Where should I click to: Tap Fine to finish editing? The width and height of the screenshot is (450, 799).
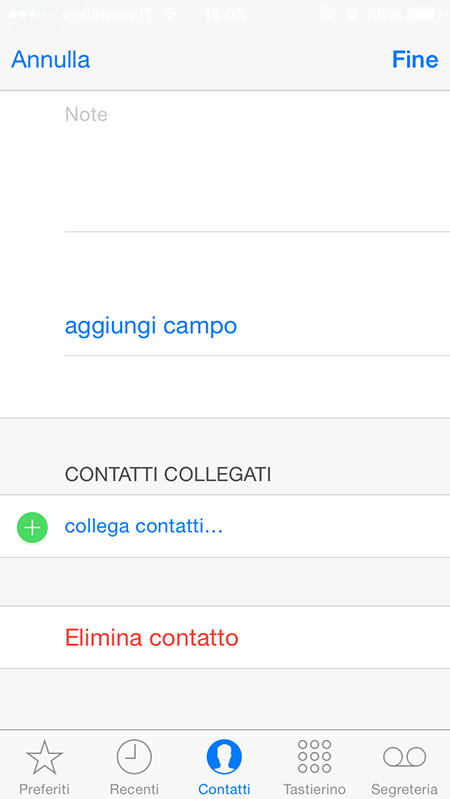[415, 60]
